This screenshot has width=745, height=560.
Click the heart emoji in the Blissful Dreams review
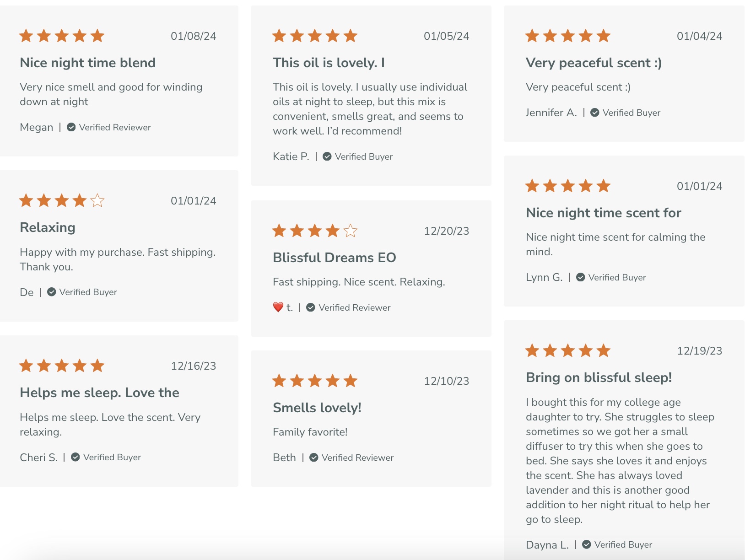point(278,307)
